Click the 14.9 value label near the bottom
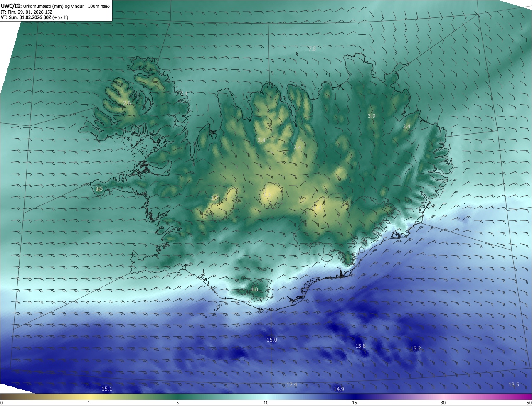532x406 pixels. click(x=339, y=389)
